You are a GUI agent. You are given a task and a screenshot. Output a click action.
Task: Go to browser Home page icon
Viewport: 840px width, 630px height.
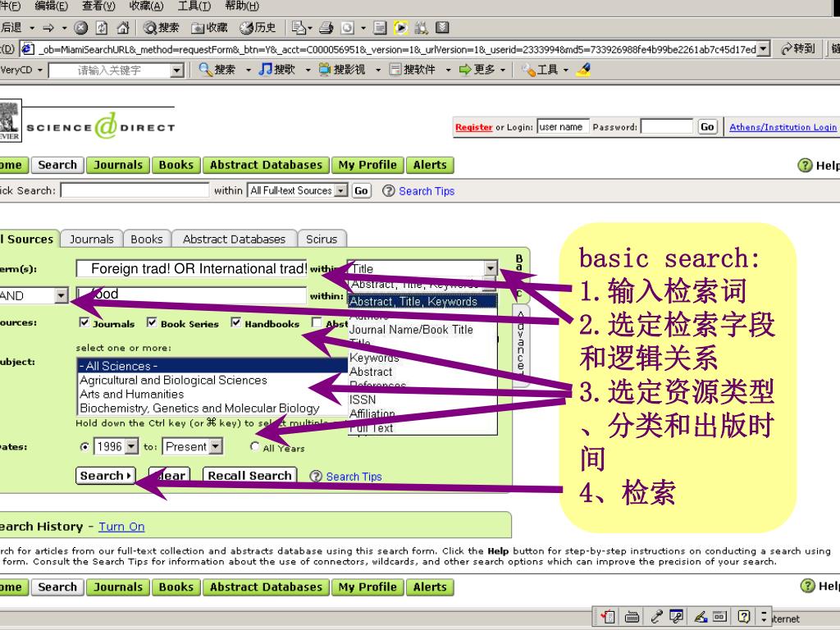pos(123,28)
